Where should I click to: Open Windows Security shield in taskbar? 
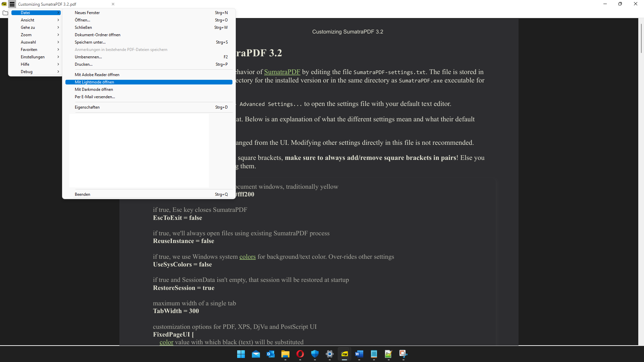point(315,354)
